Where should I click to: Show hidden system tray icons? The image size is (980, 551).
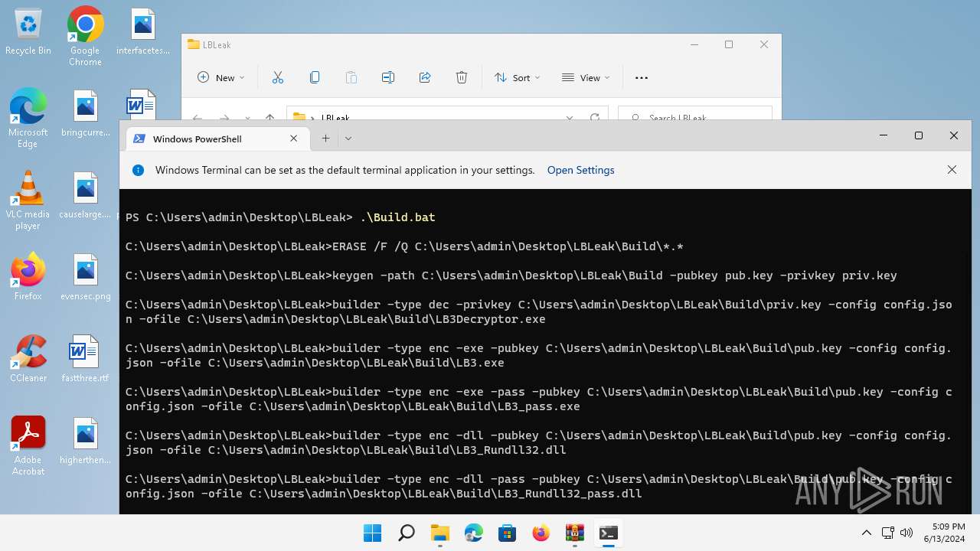[x=867, y=533]
